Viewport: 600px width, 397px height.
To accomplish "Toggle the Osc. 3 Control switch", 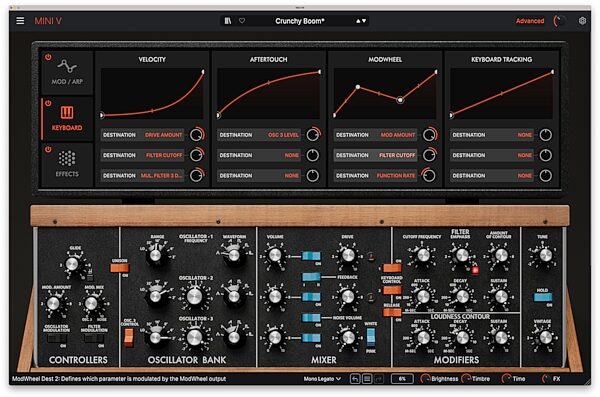I will coord(129,337).
